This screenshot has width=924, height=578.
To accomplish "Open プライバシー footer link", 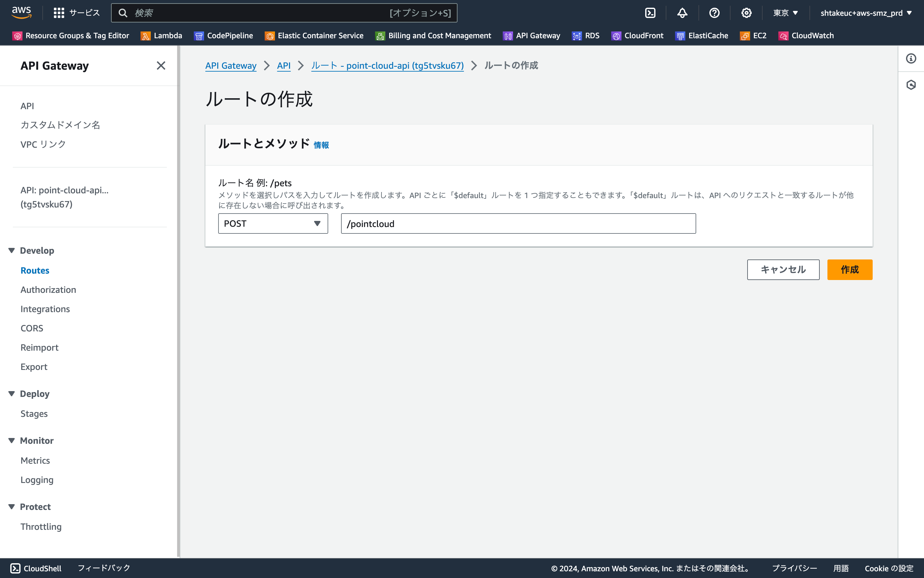I will [x=794, y=568].
